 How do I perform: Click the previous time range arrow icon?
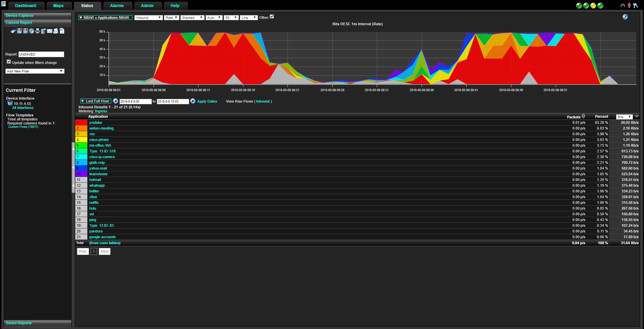[x=115, y=101]
